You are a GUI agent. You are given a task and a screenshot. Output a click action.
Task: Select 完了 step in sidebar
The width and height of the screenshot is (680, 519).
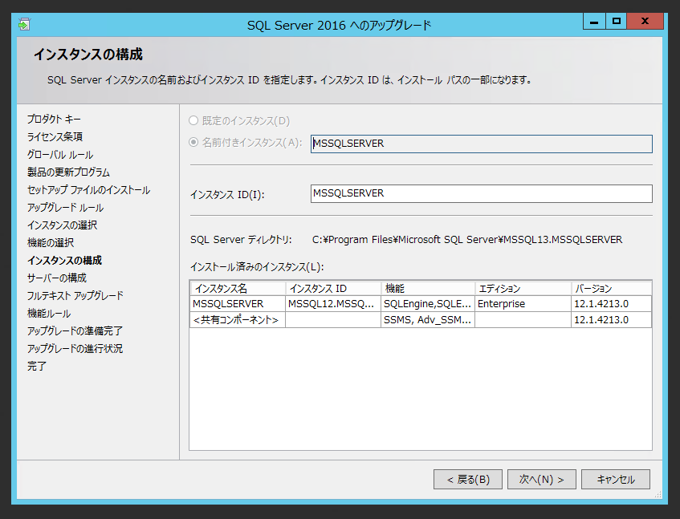[36, 366]
